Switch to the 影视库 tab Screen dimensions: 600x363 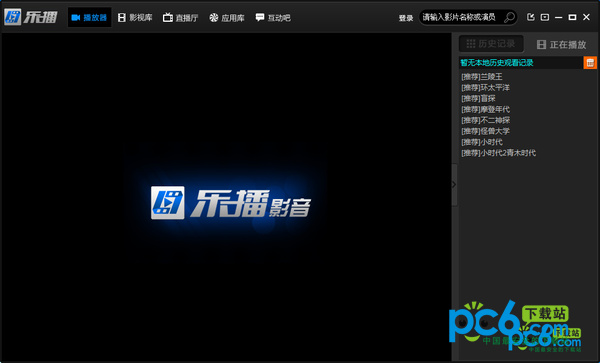click(x=135, y=18)
